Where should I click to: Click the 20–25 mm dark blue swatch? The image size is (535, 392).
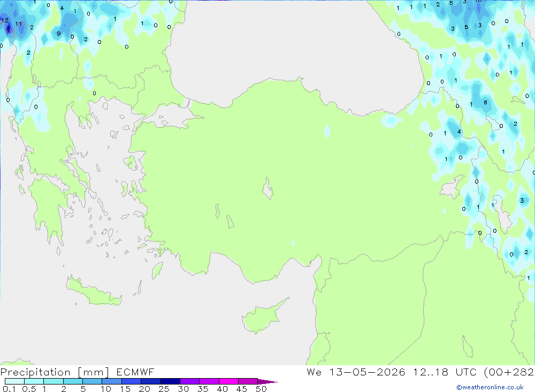coord(150,381)
